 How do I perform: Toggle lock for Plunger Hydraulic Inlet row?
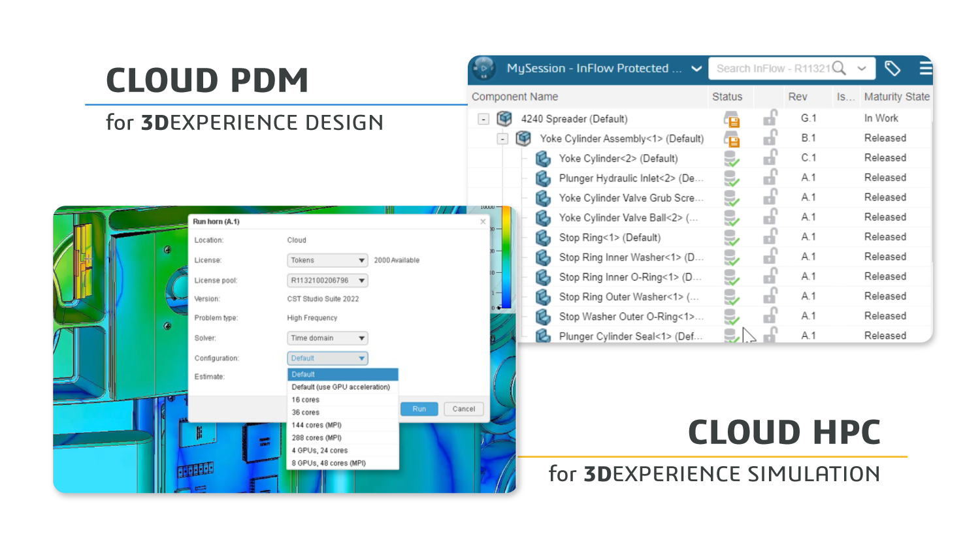[770, 177]
